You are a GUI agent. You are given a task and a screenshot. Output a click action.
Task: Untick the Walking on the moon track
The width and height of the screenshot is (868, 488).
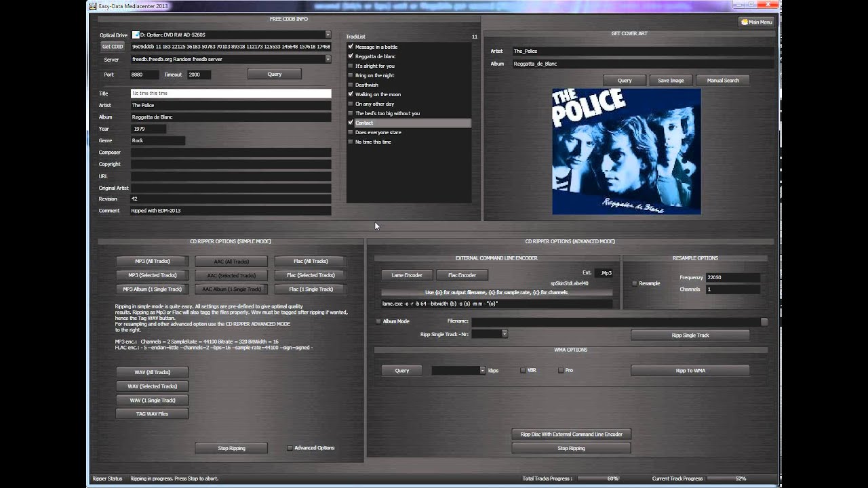351,94
